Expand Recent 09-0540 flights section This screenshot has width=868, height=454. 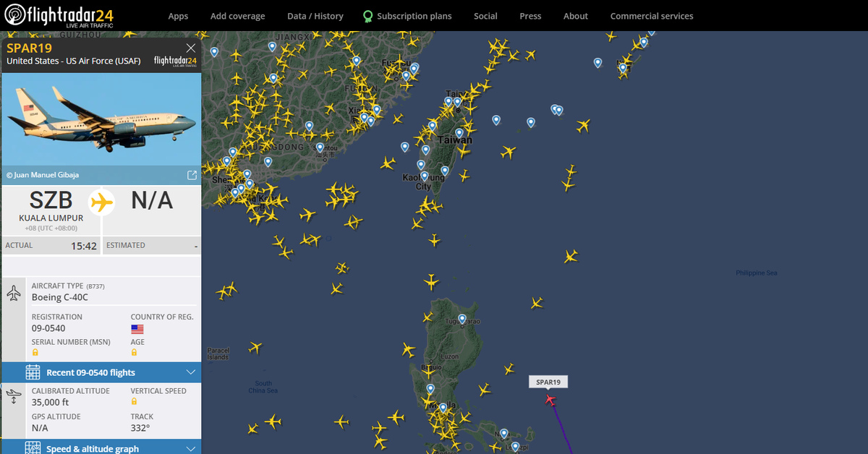coord(101,372)
